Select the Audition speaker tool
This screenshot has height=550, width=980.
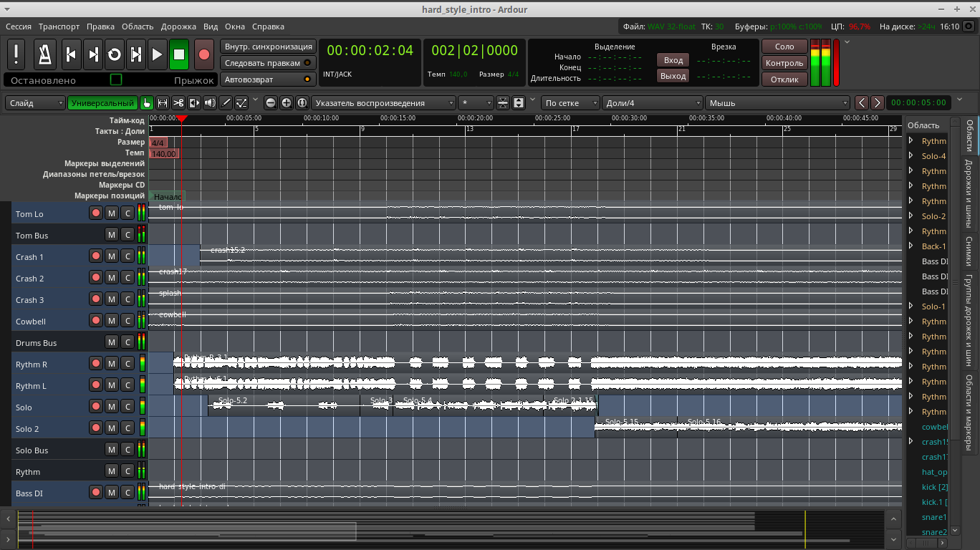tap(210, 103)
